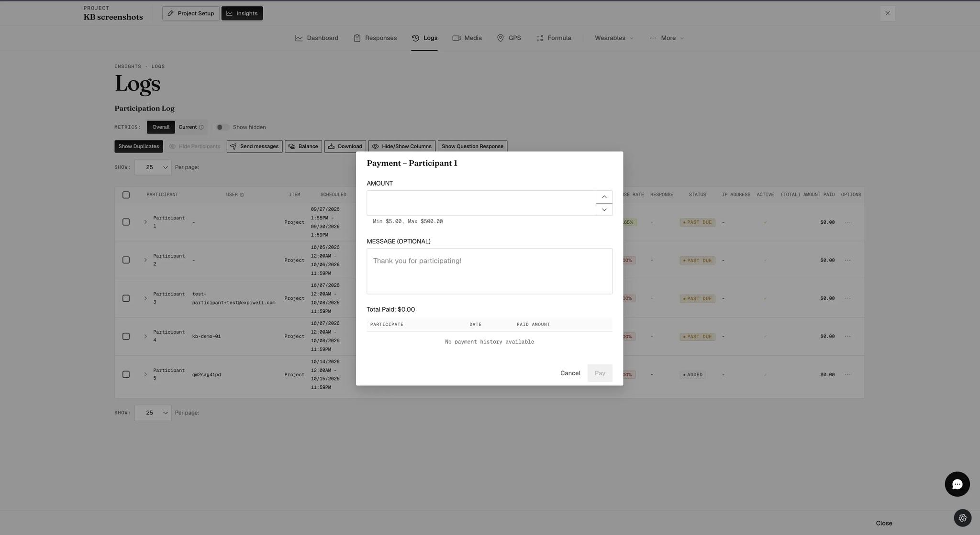This screenshot has height=535, width=980.
Task: Open options ellipsis for Participant 5 row
Action: point(847,374)
